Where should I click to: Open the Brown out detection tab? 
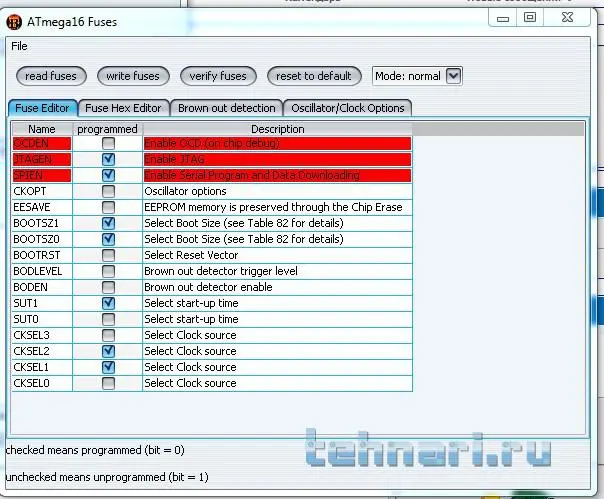pyautogui.click(x=226, y=108)
